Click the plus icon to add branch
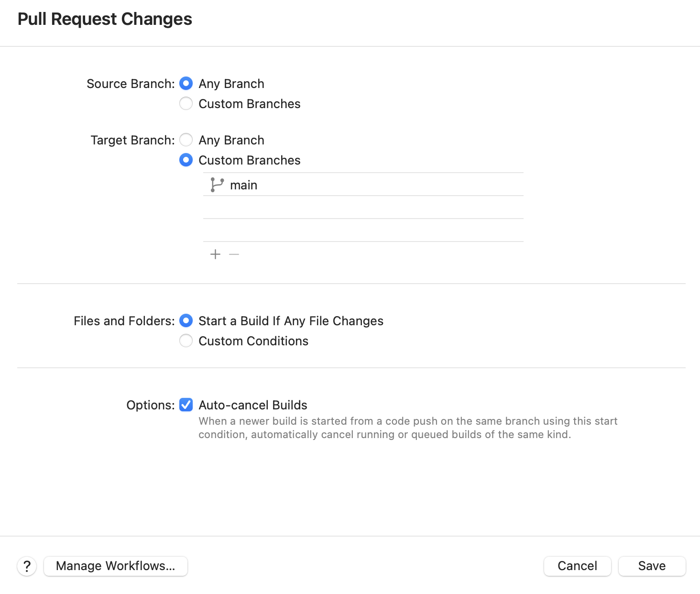Viewport: 700px width, 594px height. pyautogui.click(x=215, y=254)
